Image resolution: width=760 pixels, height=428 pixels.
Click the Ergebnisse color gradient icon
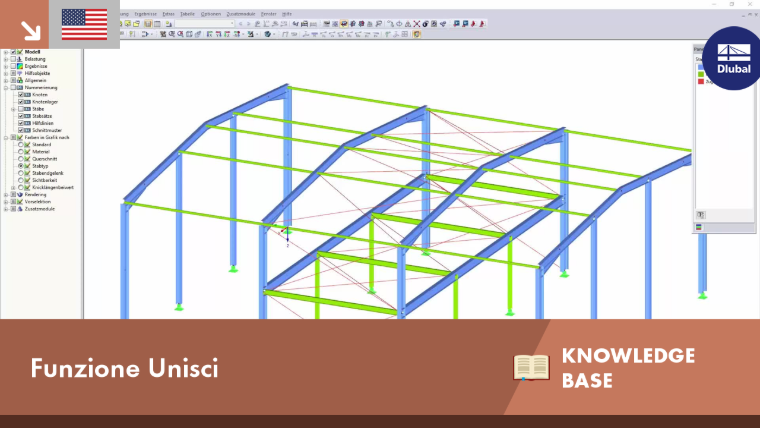pyautogui.click(x=20, y=66)
